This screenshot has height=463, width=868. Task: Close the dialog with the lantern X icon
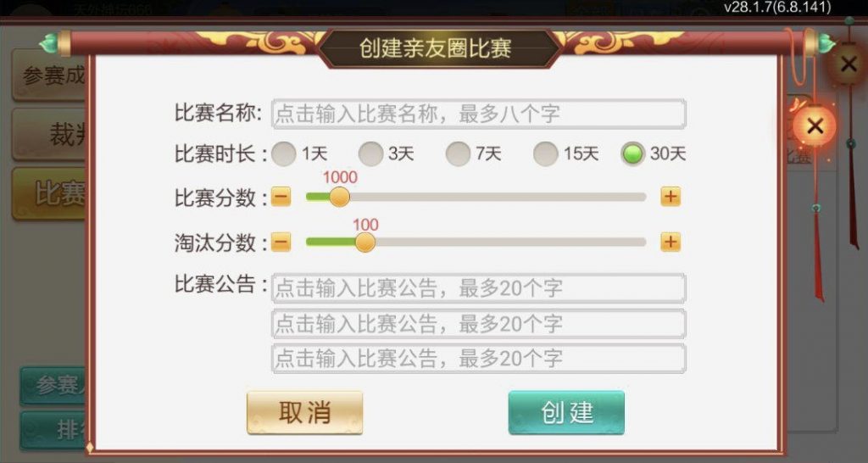[815, 127]
